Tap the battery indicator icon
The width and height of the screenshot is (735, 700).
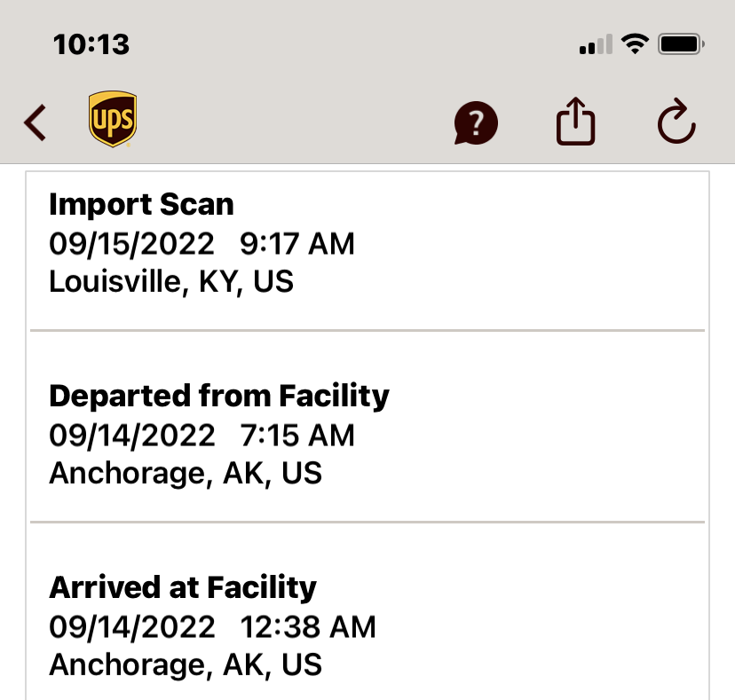coord(682,43)
